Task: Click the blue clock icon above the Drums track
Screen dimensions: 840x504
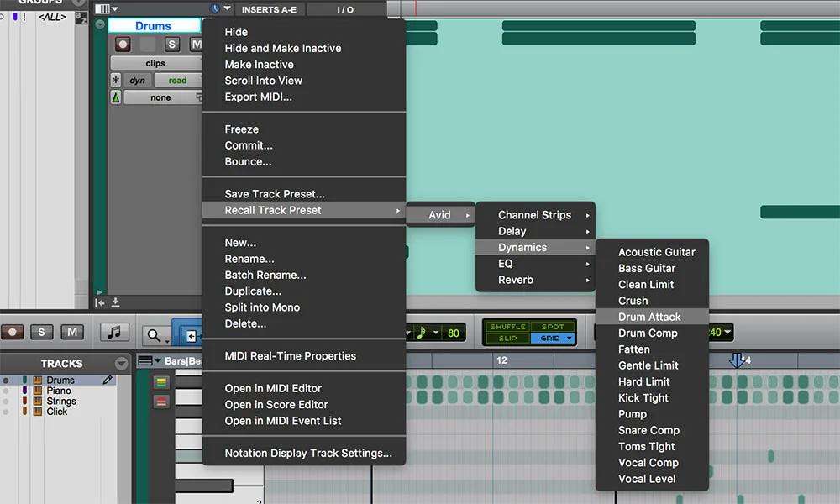Action: point(214,8)
